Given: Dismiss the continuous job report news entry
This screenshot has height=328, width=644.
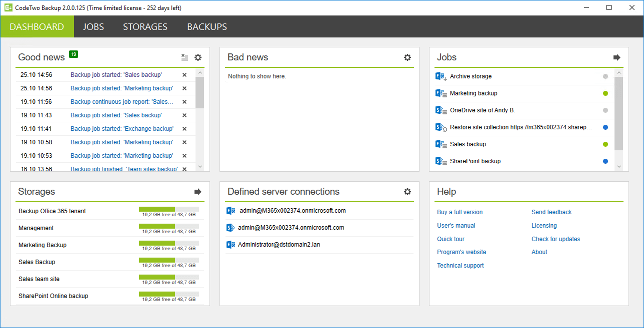Looking at the screenshot, I should tap(184, 102).
